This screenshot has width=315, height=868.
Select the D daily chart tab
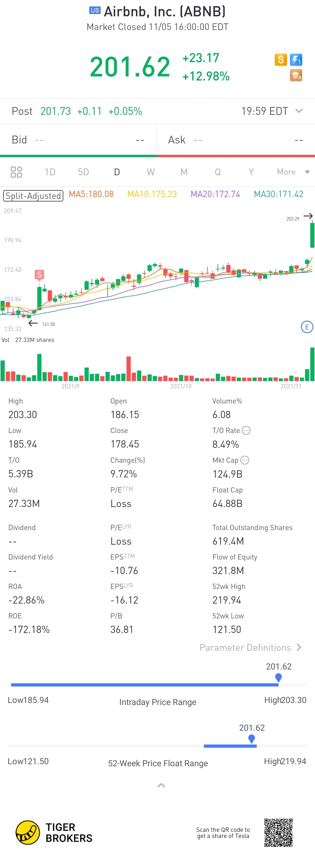pos(117,172)
